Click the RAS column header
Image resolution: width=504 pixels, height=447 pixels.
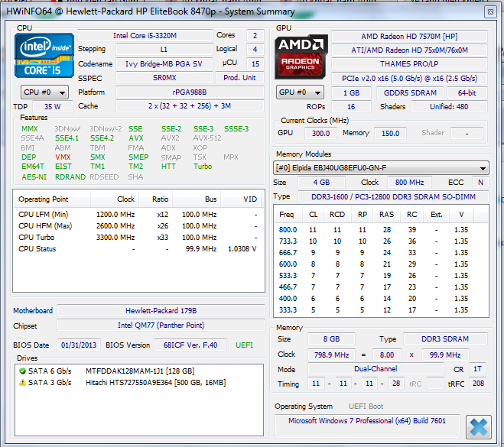(x=387, y=215)
